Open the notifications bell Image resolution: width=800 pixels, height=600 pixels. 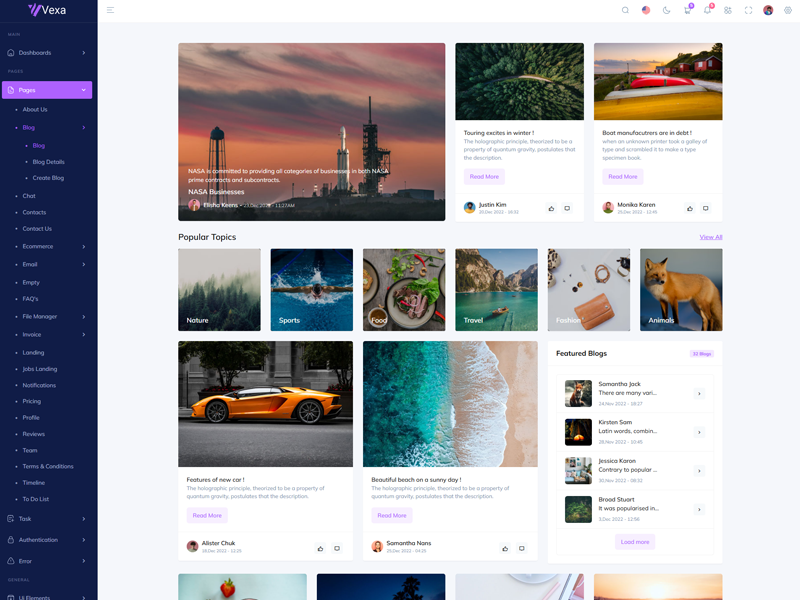707,10
